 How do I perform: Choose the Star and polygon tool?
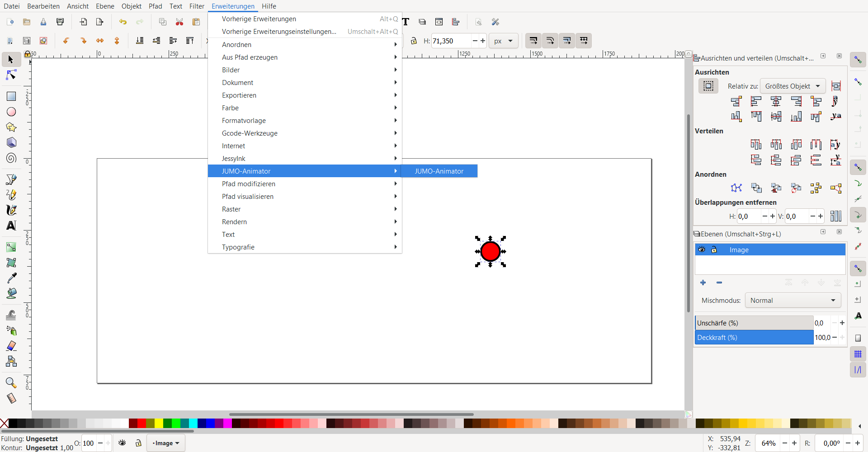(11, 127)
